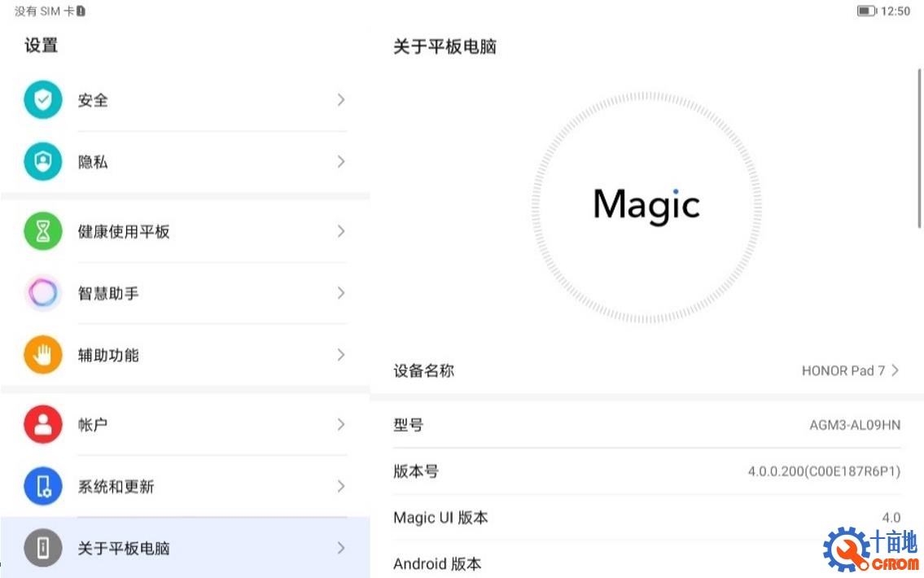Viewport: 924px width, 578px height.
Task: Tap the orange hand Accessibility icon
Action: pyautogui.click(x=42, y=355)
